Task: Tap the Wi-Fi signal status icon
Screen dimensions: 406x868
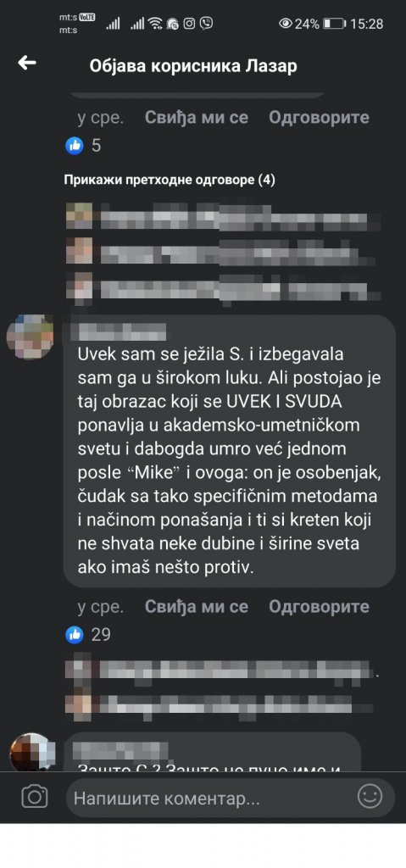Action: pyautogui.click(x=156, y=23)
